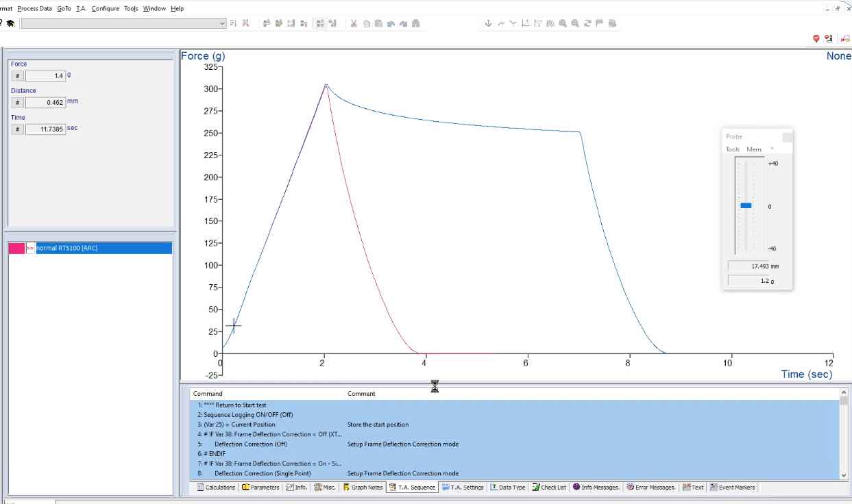Screen dimensions: 852x504
Task: Click the curved-arrows refresh icon
Action: tap(587, 23)
